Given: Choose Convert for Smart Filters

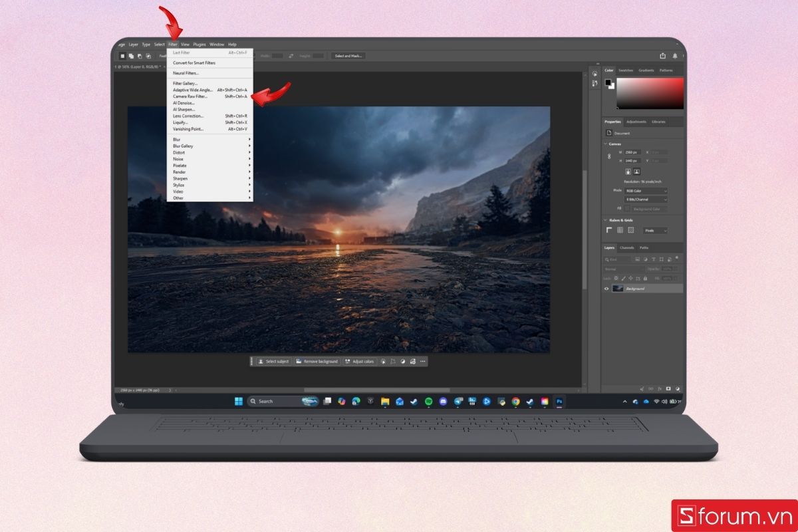Looking at the screenshot, I should pos(210,63).
